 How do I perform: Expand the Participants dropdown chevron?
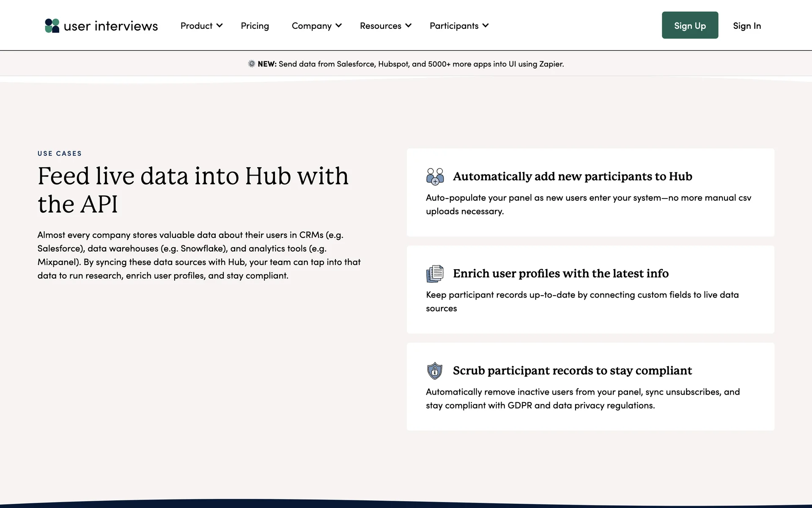[x=486, y=25]
